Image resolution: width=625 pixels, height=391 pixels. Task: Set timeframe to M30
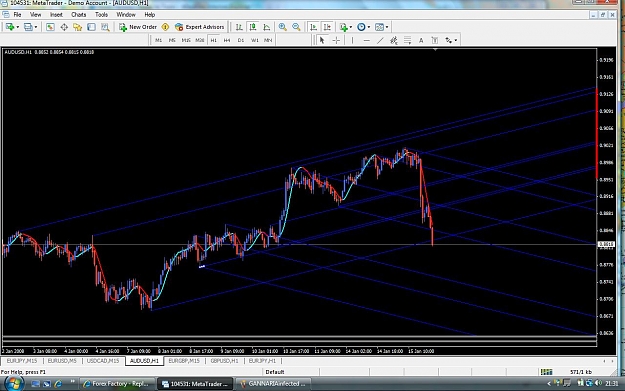200,40
